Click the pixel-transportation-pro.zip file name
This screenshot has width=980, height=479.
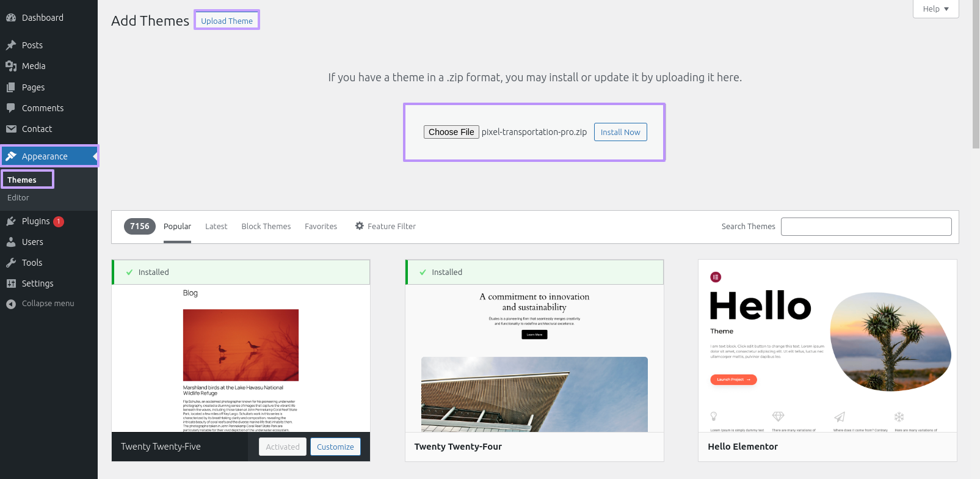coord(534,132)
